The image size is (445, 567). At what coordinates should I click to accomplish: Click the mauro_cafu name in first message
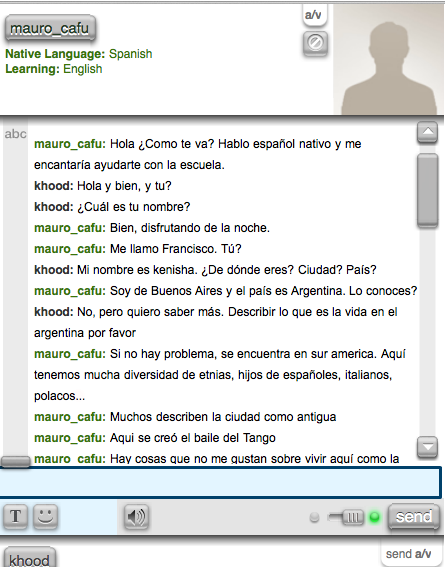pyautogui.click(x=69, y=144)
